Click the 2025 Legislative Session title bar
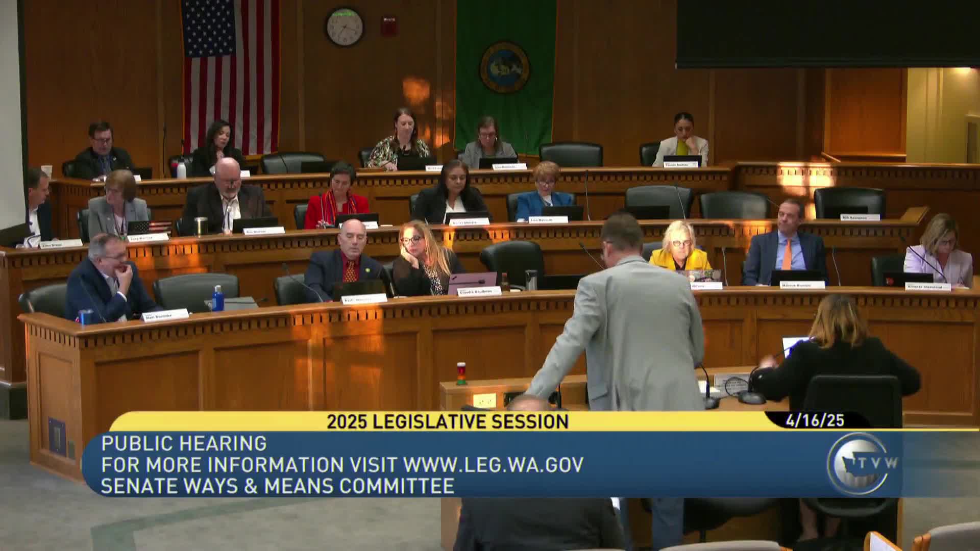980x551 pixels. pos(447,422)
